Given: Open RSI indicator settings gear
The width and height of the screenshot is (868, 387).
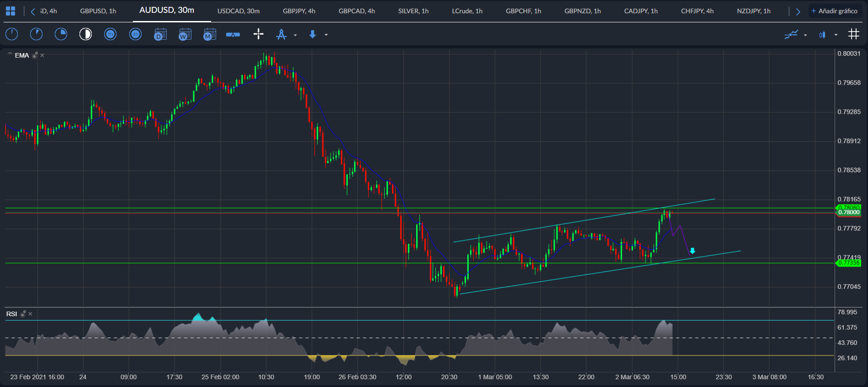Looking at the screenshot, I should point(23,314).
